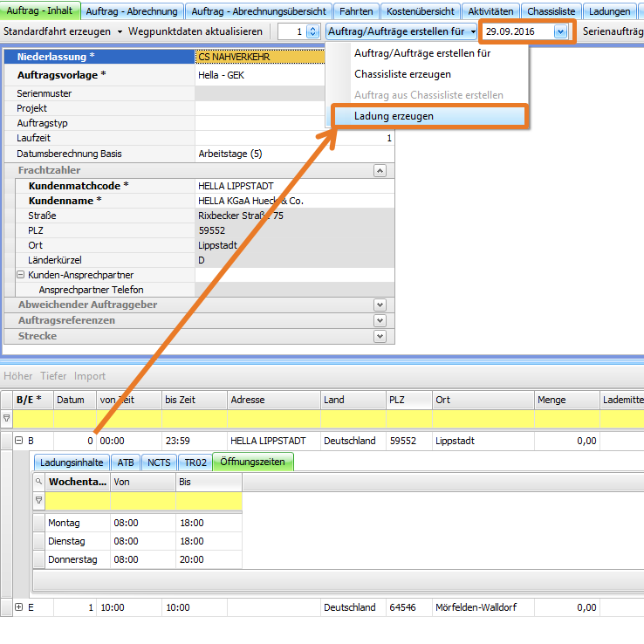Collapse the B row for HELLA LIPPSTADT

pyautogui.click(x=18, y=441)
